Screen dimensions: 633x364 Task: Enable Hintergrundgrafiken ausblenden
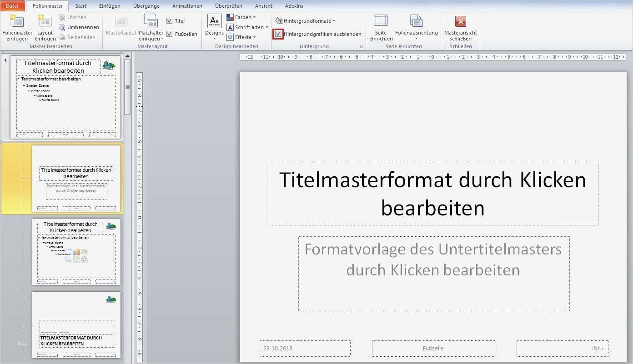point(278,34)
